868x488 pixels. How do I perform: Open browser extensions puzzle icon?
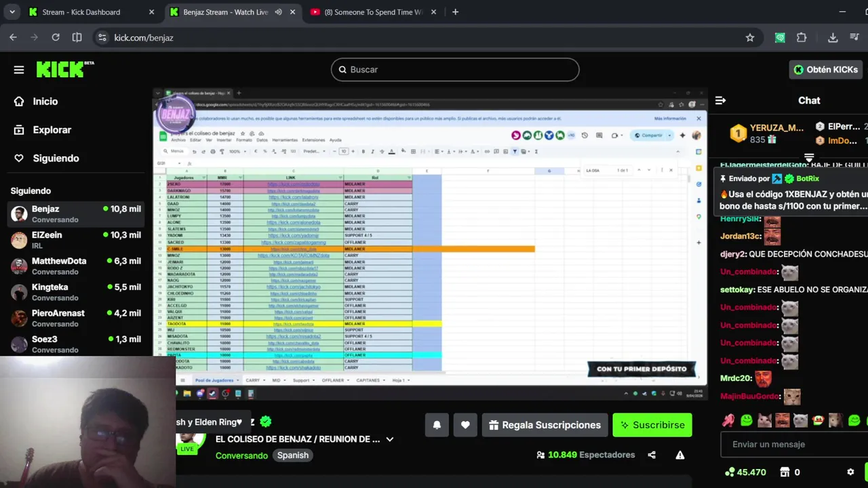pos(802,38)
